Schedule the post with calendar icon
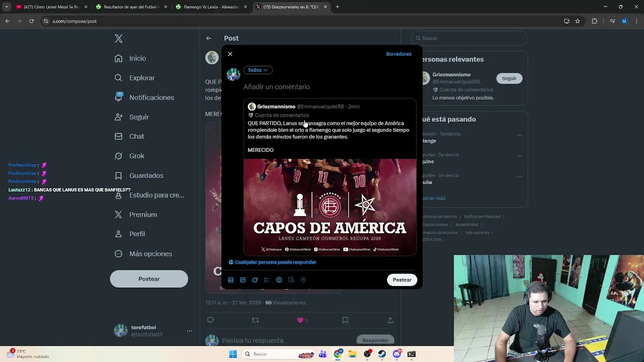The image size is (644, 362). tap(291, 280)
